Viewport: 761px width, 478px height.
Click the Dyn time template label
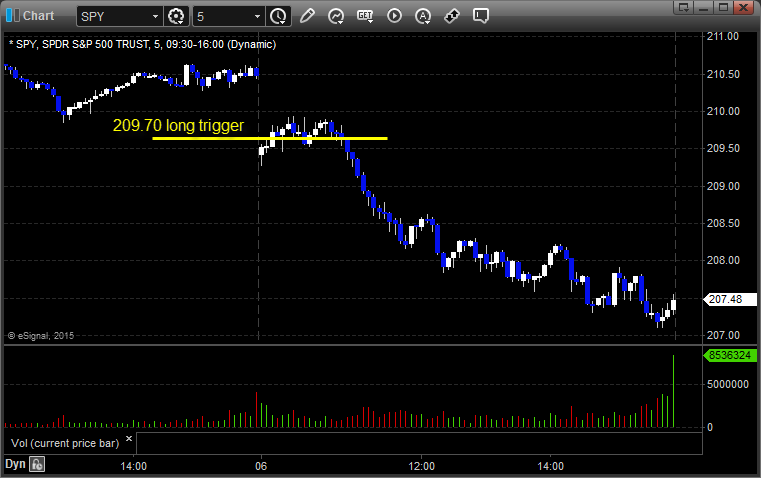(x=15, y=464)
